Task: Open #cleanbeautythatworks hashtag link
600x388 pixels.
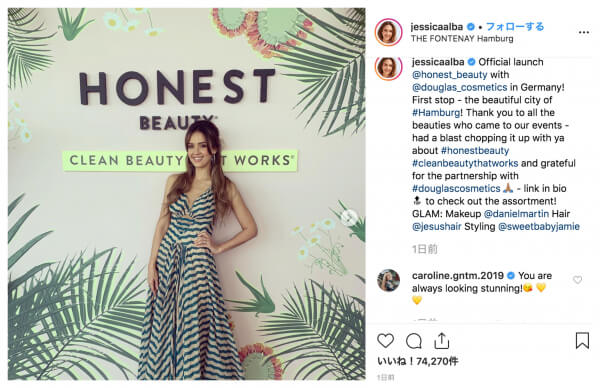Action: click(x=465, y=163)
